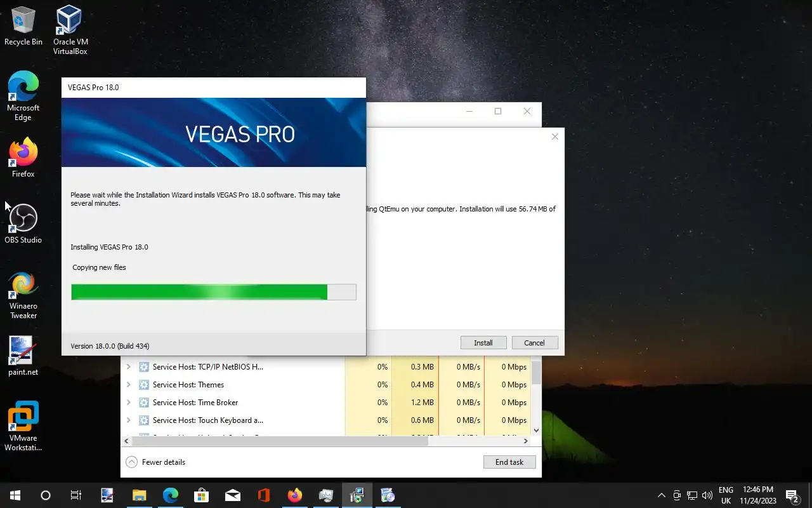Expand the Service Host: Time Broker row

[129, 403]
